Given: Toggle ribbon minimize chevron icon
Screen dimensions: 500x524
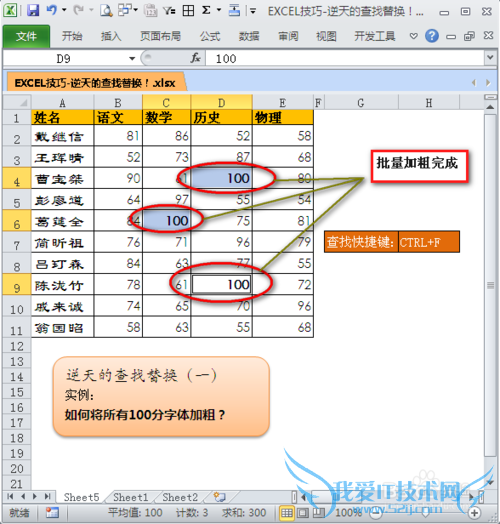Looking at the screenshot, I should 414,36.
